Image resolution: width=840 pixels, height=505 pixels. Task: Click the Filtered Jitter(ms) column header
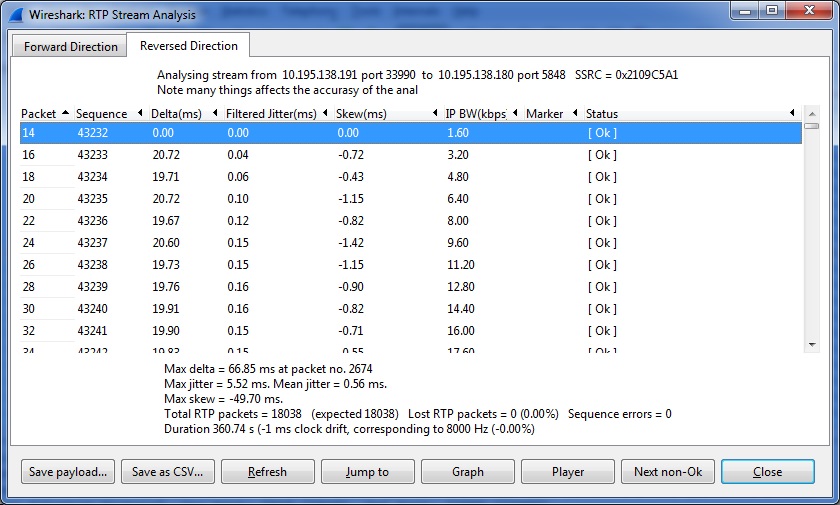(270, 114)
